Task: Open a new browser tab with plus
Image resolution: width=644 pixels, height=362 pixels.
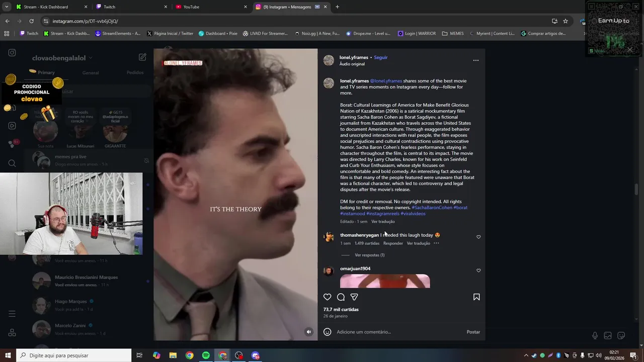Action: click(337, 7)
